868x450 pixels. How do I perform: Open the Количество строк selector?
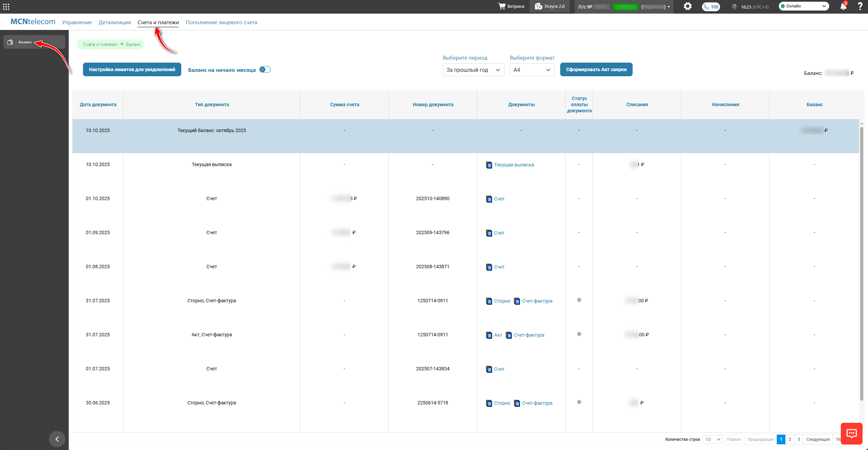point(712,439)
